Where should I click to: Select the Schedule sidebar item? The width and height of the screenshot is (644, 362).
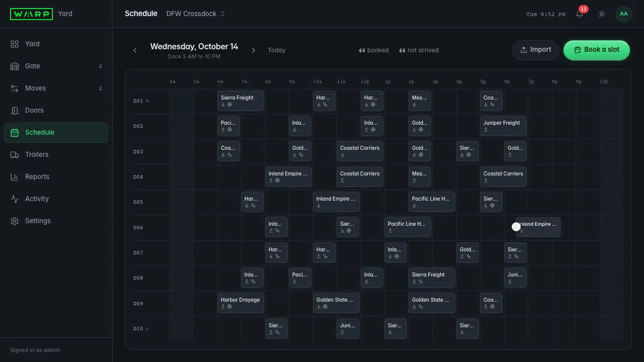coord(56,132)
